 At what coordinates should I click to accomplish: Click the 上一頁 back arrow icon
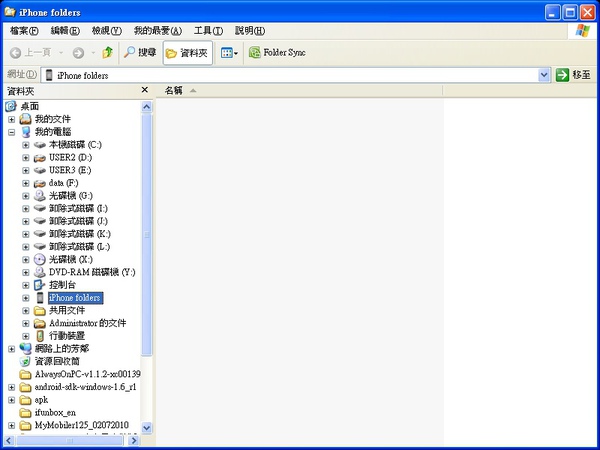(16, 52)
